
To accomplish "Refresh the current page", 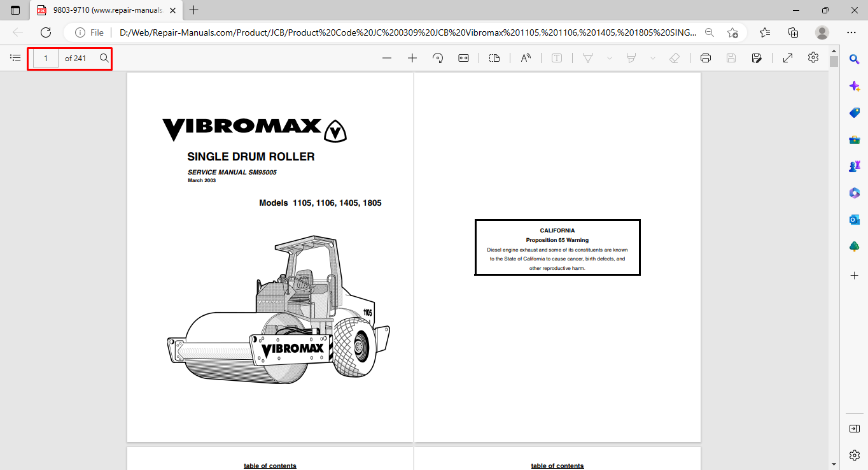I will click(46, 32).
